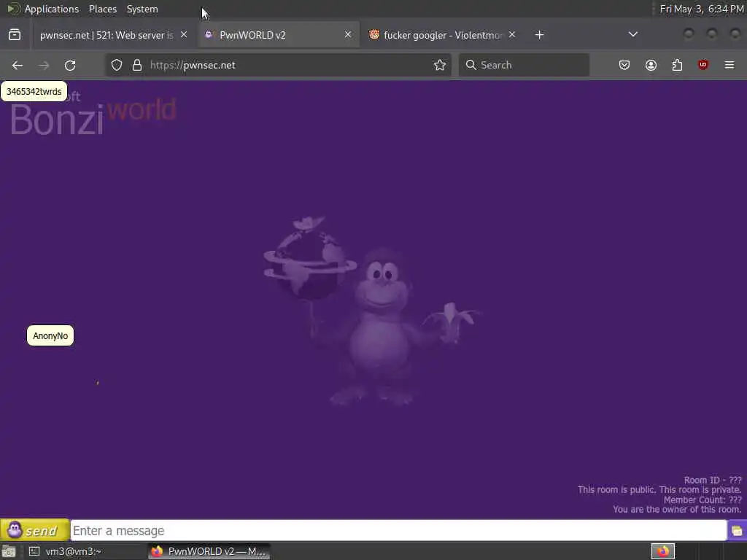747x560 pixels.
Task: Click the 3465342twrds name bubble
Action: pyautogui.click(x=34, y=91)
